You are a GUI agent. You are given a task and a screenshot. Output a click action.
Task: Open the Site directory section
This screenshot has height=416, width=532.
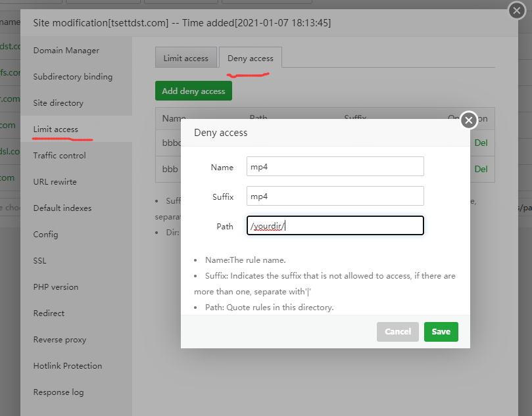[59, 103]
